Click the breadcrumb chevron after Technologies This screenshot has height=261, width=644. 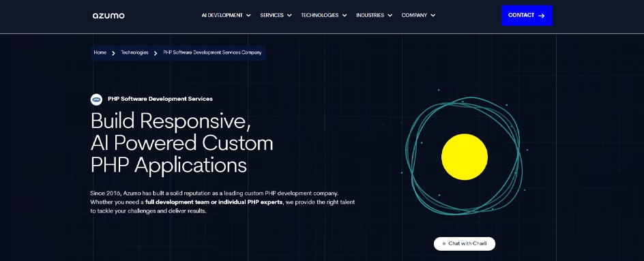(156, 53)
